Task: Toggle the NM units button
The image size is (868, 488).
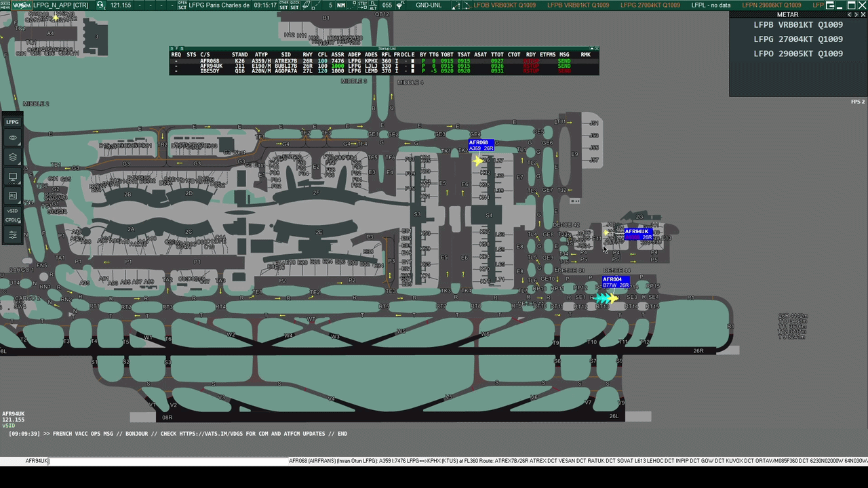Action: click(x=341, y=5)
